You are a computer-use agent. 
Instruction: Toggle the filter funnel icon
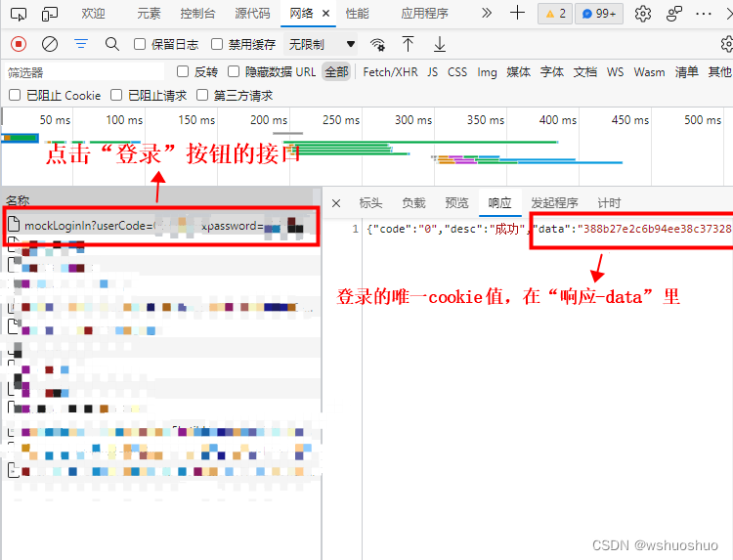click(x=81, y=44)
